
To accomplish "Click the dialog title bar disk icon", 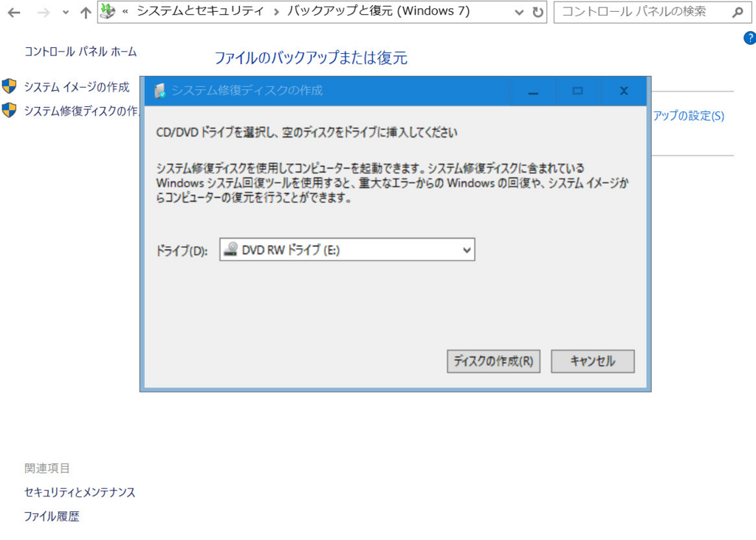I will pyautogui.click(x=159, y=91).
